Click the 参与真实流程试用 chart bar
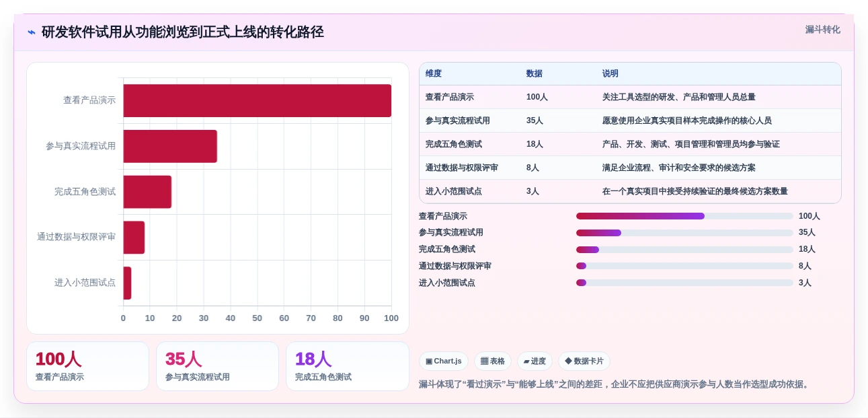 click(170, 146)
